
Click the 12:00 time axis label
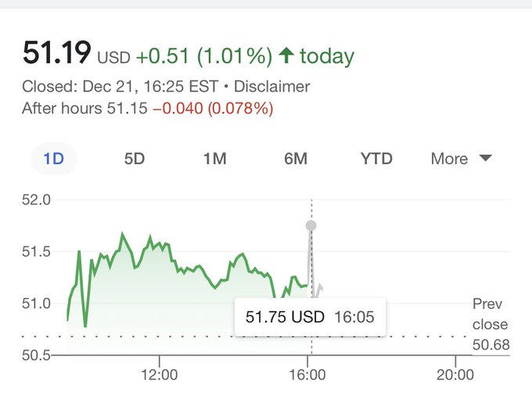[160, 375]
